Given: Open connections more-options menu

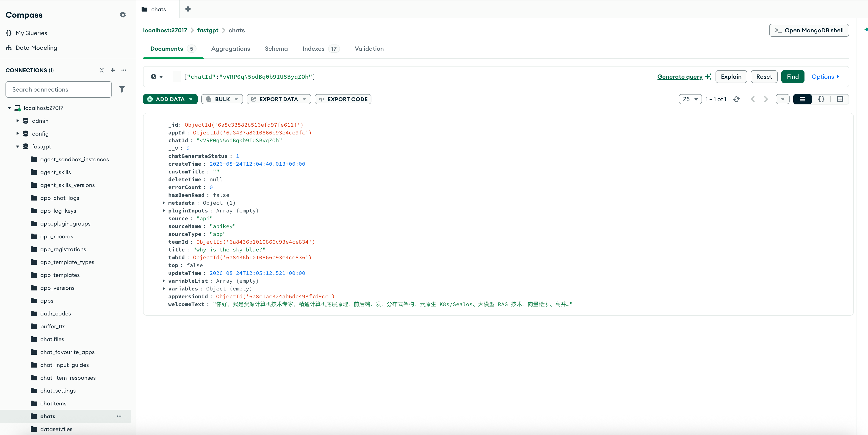Looking at the screenshot, I should [x=124, y=70].
